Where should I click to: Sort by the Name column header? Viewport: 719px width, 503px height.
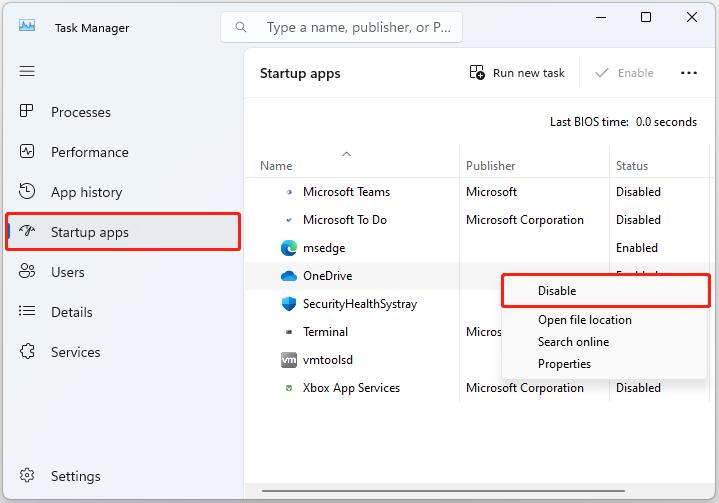pyautogui.click(x=276, y=166)
